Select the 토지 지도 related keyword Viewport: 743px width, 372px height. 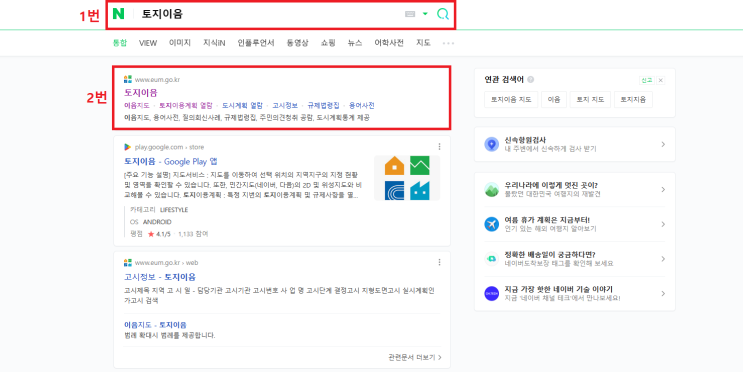pyautogui.click(x=590, y=100)
